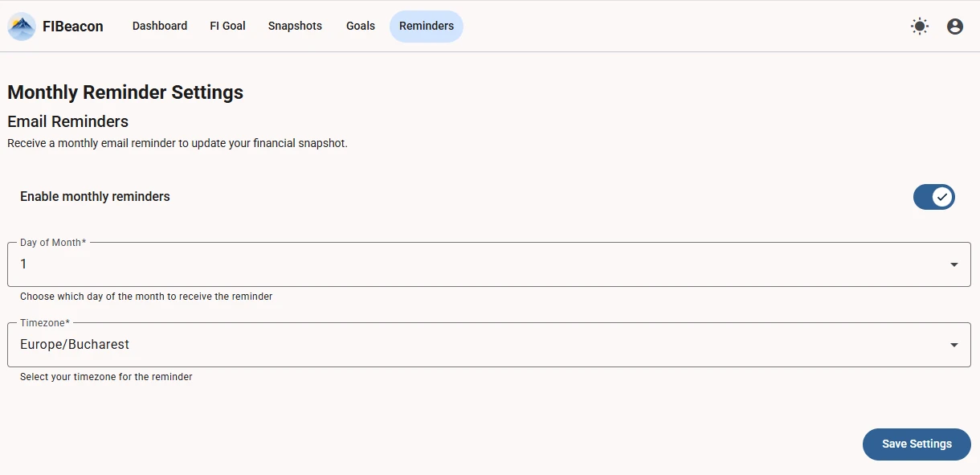Open the FI Goal tab
This screenshot has width=980, height=475.
click(x=227, y=26)
